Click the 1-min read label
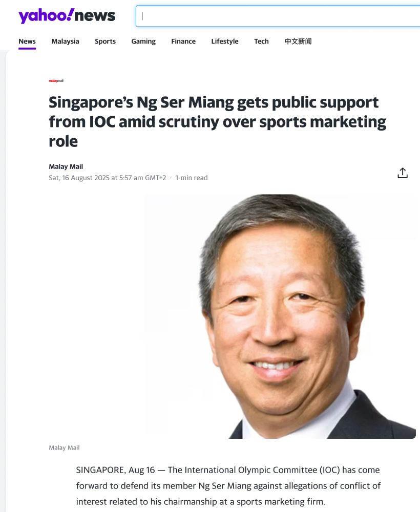420x512 pixels. coord(192,178)
